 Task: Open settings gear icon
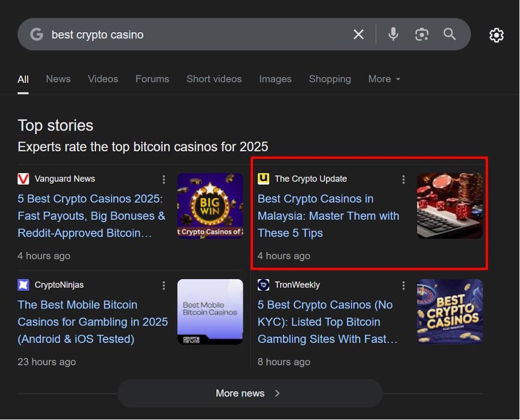point(496,35)
